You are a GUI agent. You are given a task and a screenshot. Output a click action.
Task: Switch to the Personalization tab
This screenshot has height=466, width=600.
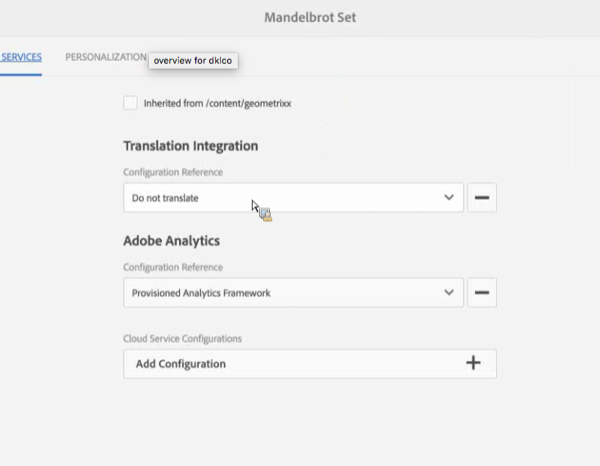click(x=106, y=57)
